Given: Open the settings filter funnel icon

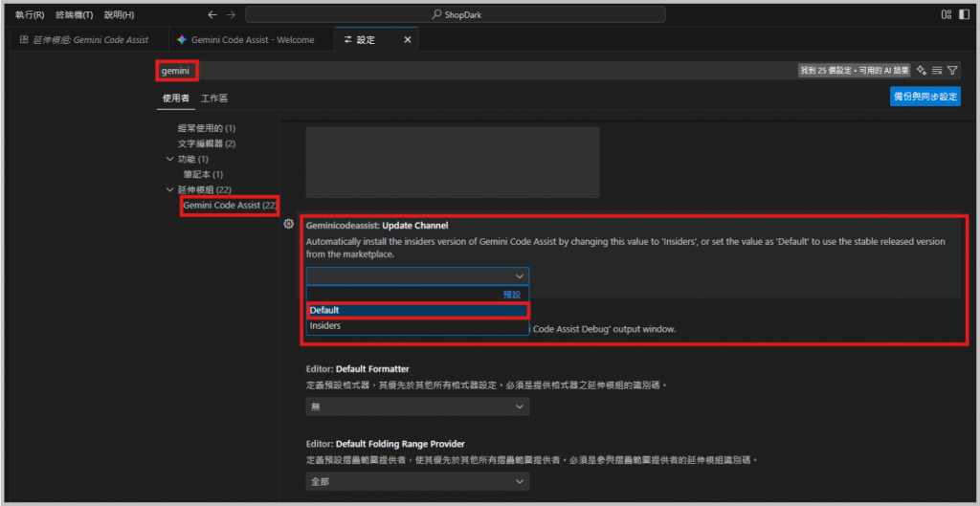Looking at the screenshot, I should point(952,71).
